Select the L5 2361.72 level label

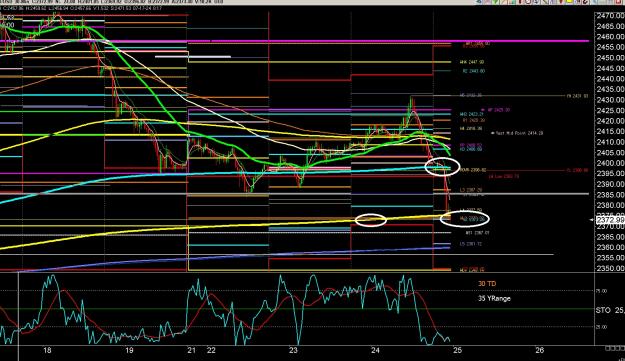tap(471, 244)
